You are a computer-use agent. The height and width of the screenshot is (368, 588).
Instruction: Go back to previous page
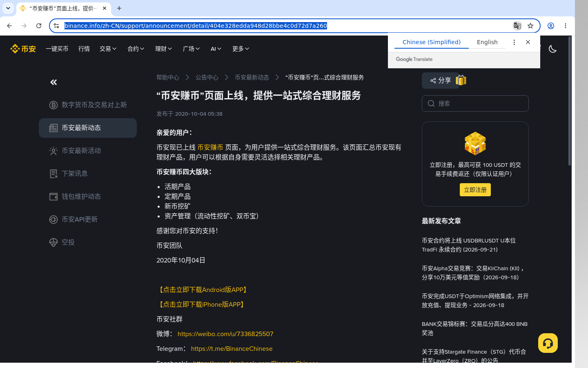9,26
